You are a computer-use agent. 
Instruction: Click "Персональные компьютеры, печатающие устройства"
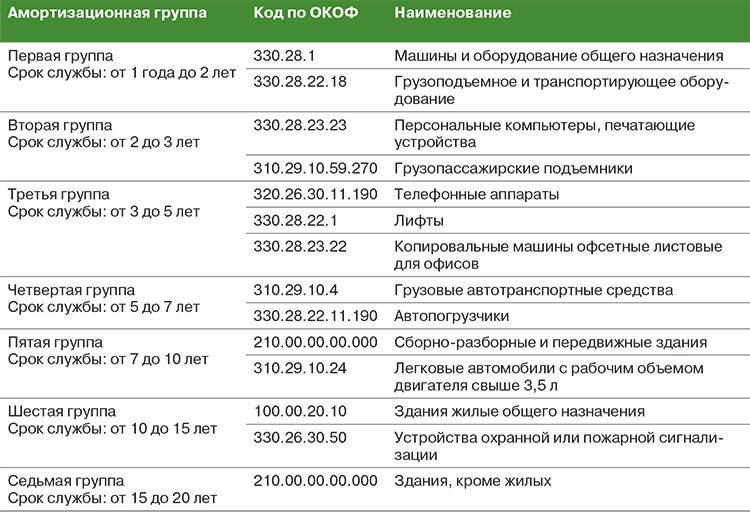click(544, 134)
